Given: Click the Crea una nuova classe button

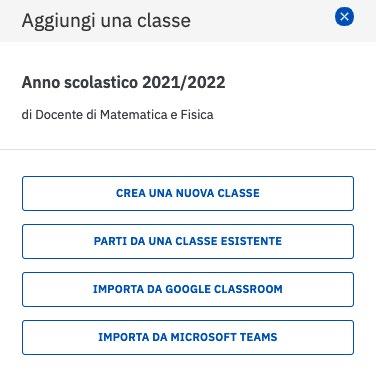Looking at the screenshot, I should pos(188,193).
